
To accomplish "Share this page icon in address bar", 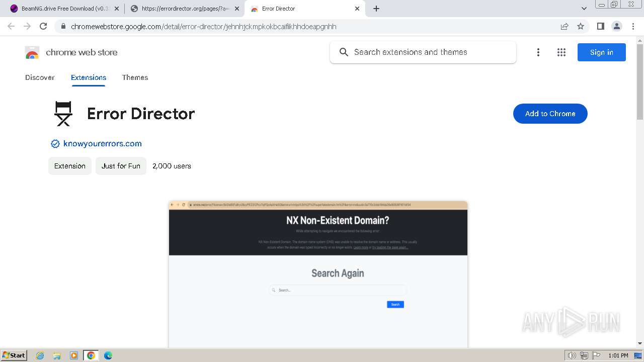I will click(565, 27).
